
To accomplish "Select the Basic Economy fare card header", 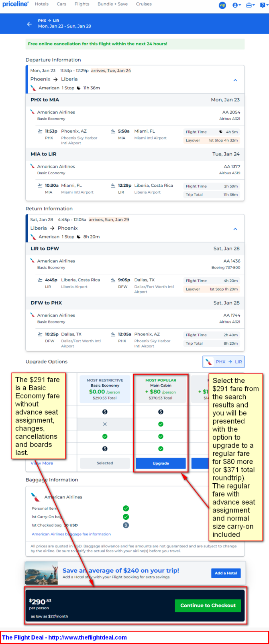I will (105, 389).
